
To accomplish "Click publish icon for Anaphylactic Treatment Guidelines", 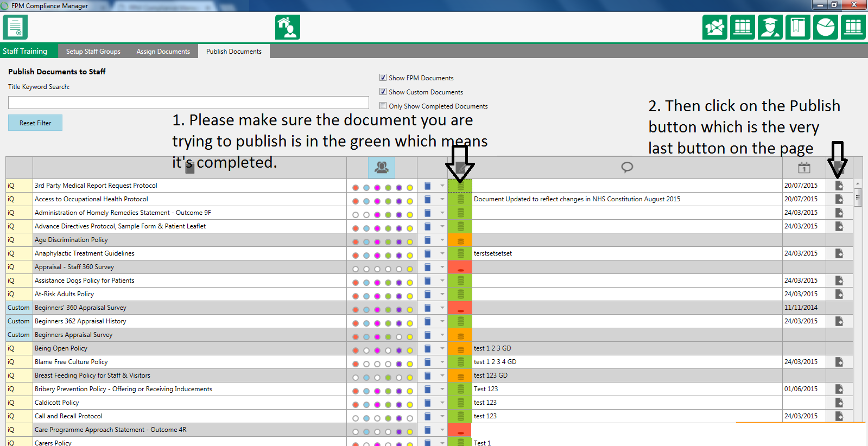I will [839, 253].
